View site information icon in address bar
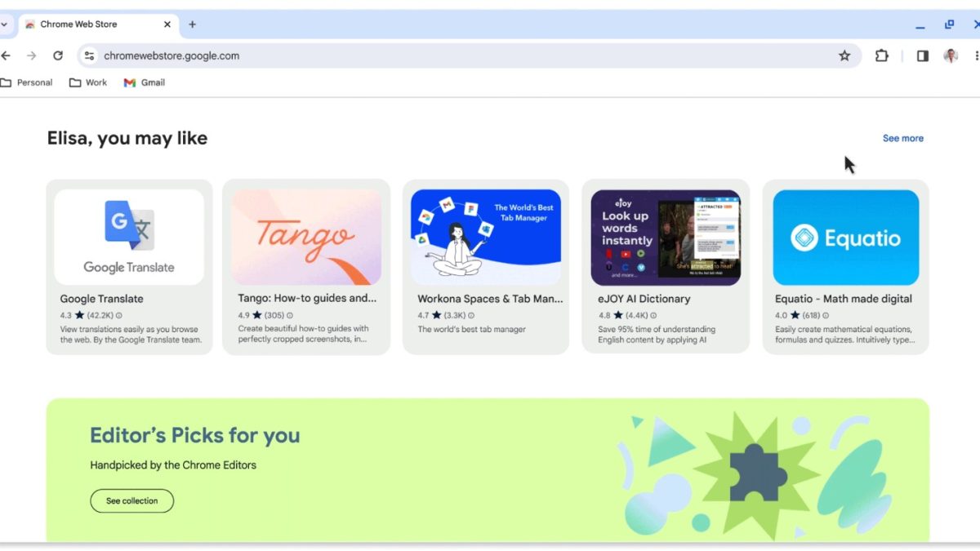Viewport: 980px width, 551px height. point(90,56)
